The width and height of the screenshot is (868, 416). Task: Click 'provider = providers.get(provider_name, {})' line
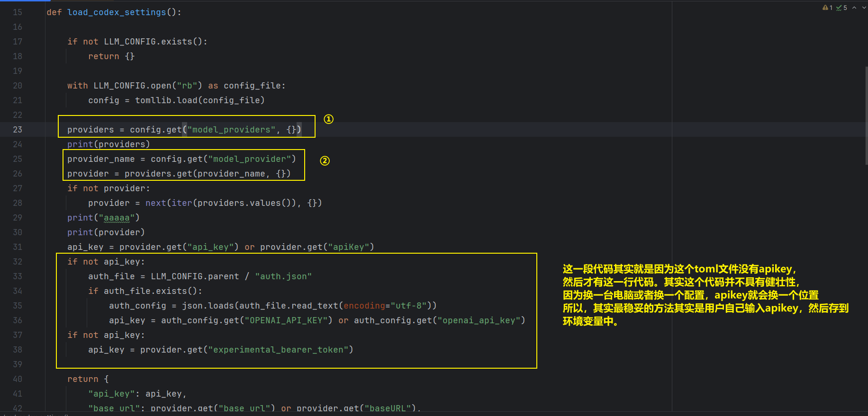click(x=179, y=174)
